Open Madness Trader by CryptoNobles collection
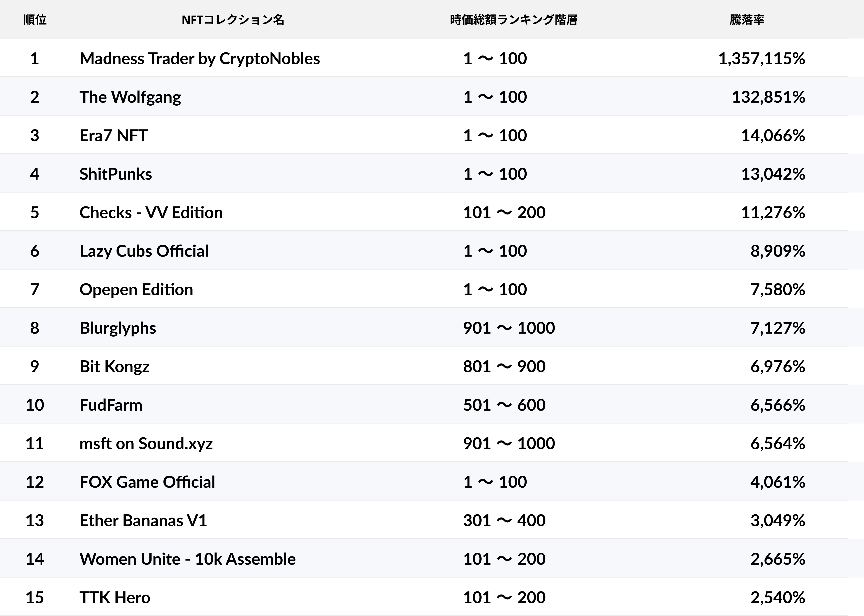The height and width of the screenshot is (616, 864). point(200,59)
